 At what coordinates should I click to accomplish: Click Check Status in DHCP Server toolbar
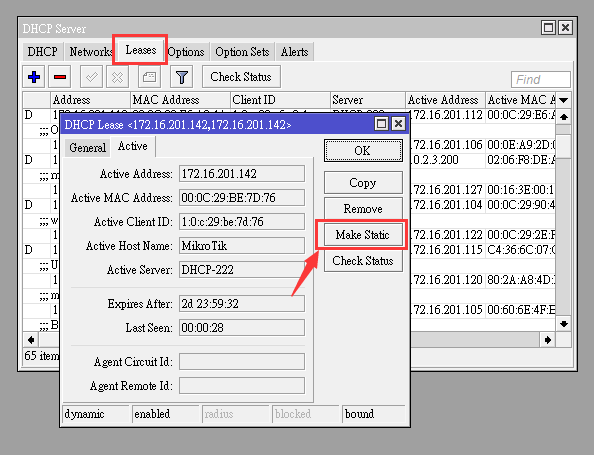click(x=241, y=77)
